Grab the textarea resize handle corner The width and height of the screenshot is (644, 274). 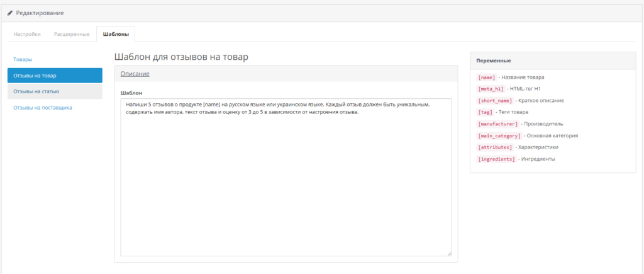coord(448,253)
